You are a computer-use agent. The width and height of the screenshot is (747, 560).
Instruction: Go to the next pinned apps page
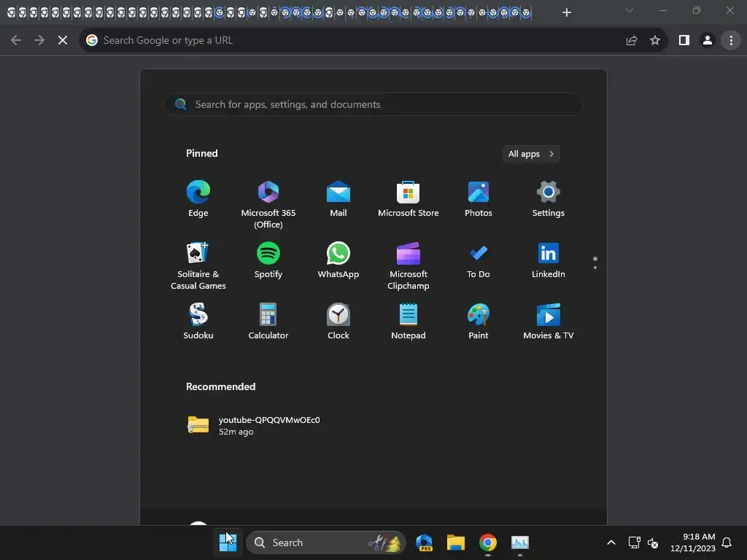tap(595, 268)
